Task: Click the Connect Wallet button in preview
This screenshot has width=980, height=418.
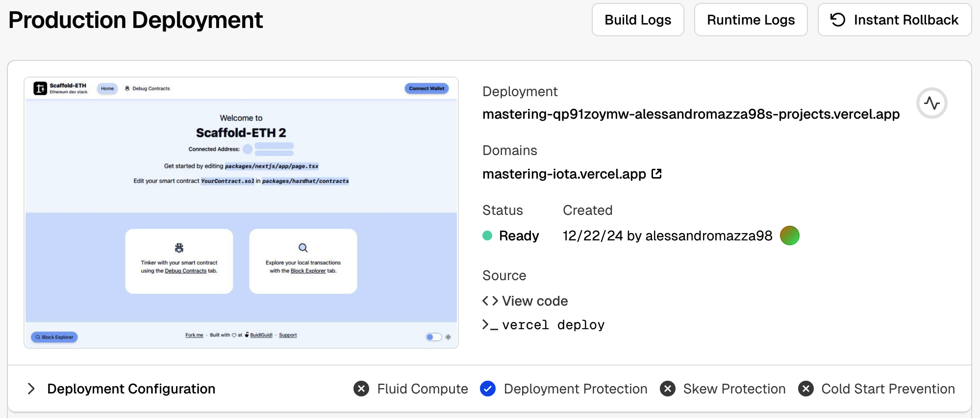Action: click(x=427, y=89)
